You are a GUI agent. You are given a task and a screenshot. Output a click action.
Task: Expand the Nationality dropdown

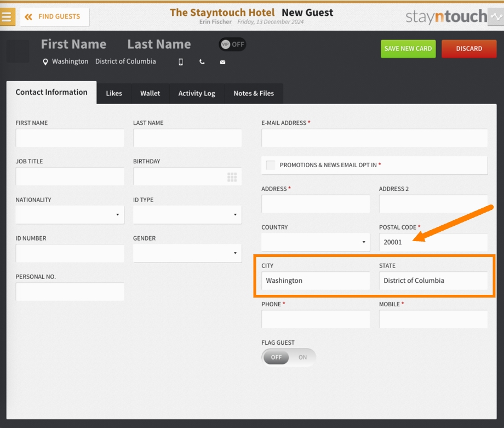70,215
